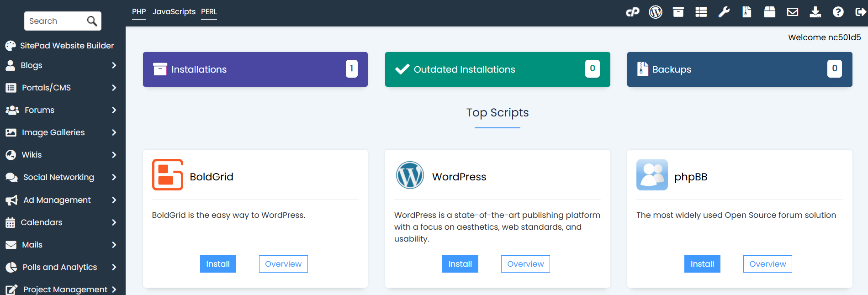The width and height of the screenshot is (868, 295).
Task: Click the Outdated Installations count badge
Action: click(593, 68)
